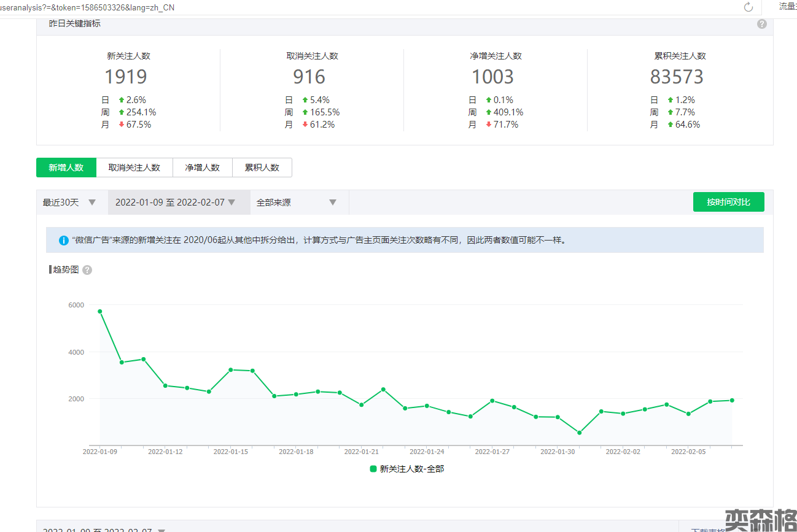797x532 pixels.
Task: Select the 累积人数 tab
Action: click(262, 168)
